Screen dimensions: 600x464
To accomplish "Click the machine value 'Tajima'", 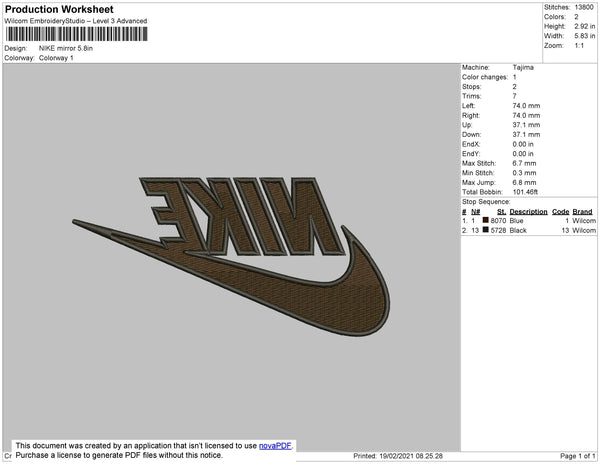I will [523, 67].
